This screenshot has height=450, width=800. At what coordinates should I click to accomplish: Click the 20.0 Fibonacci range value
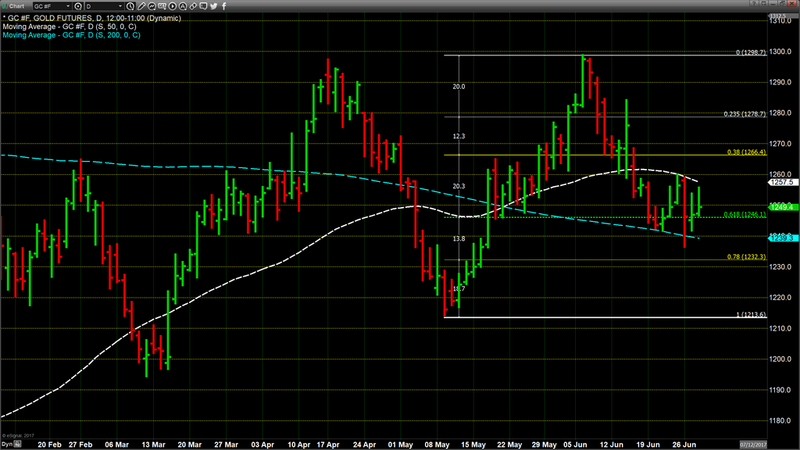459,87
